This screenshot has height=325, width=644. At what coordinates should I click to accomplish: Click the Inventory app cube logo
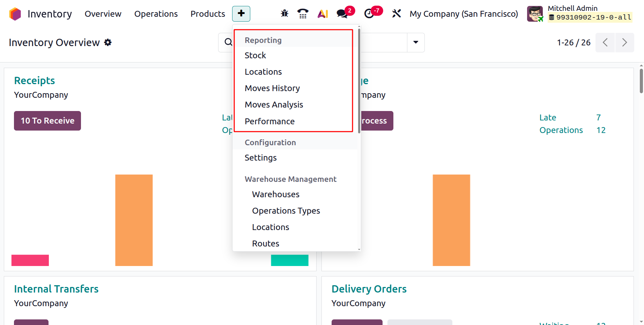click(15, 14)
